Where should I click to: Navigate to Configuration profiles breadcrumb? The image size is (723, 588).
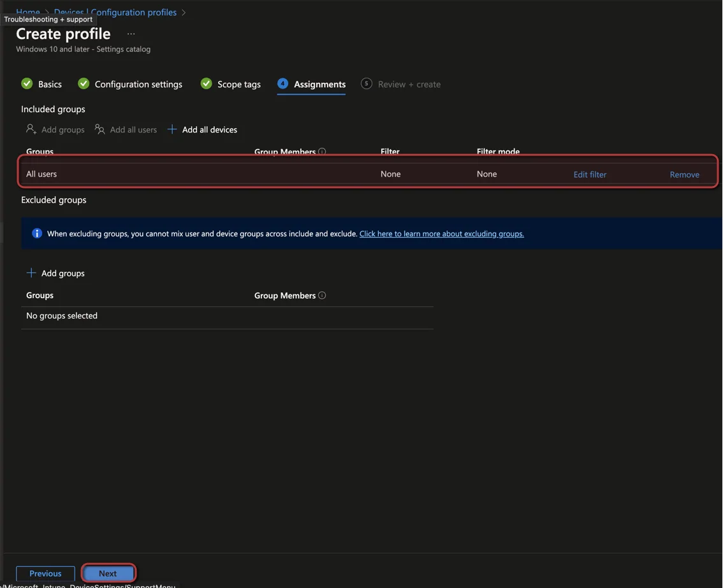[133, 13]
